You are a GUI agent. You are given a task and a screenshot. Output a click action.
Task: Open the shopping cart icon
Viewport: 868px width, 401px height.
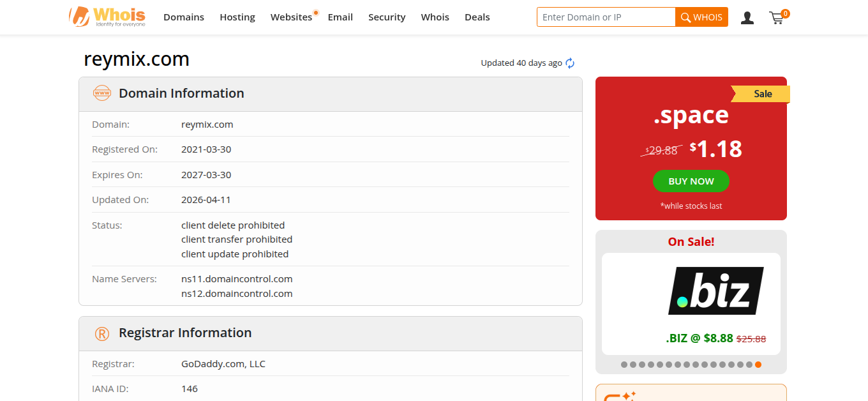[777, 18]
